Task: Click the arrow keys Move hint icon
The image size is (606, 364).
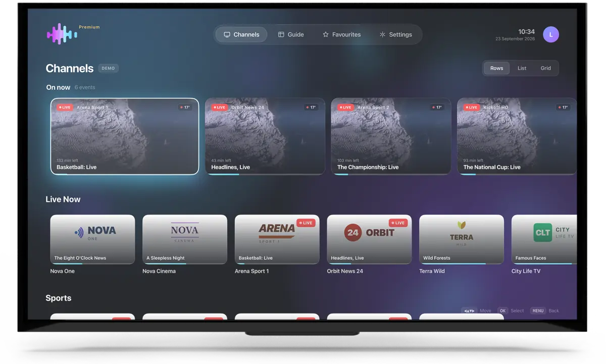Action: click(469, 311)
